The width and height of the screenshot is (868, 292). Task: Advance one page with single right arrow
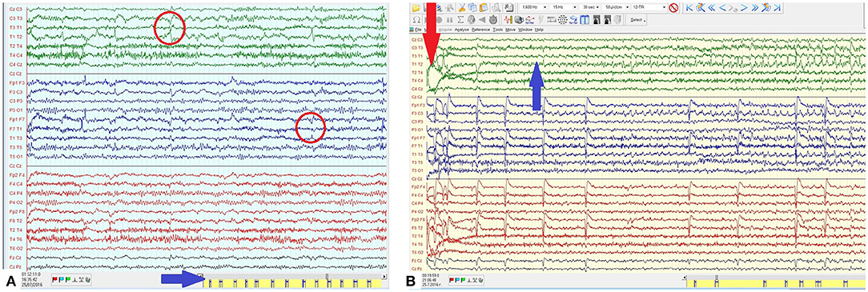click(x=744, y=8)
